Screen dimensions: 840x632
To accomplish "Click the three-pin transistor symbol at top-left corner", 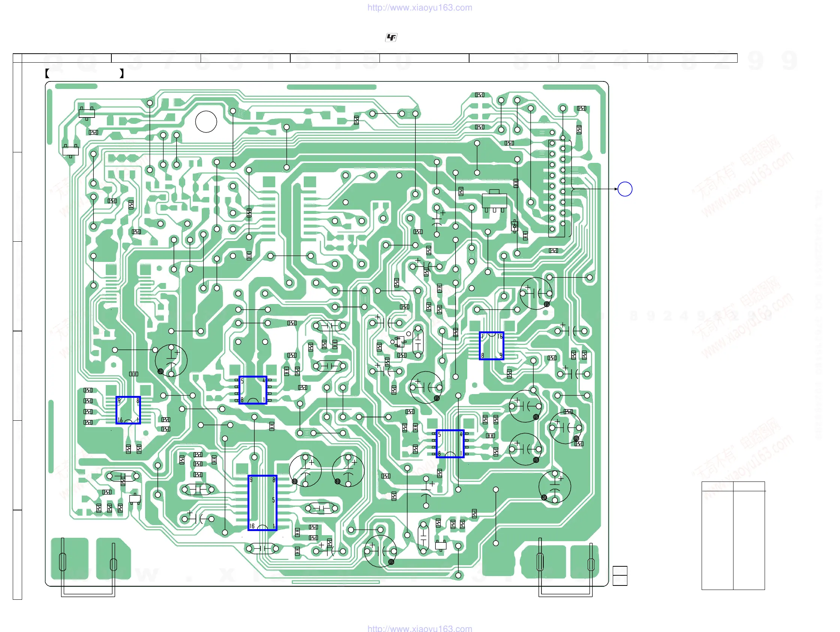I will pyautogui.click(x=87, y=113).
